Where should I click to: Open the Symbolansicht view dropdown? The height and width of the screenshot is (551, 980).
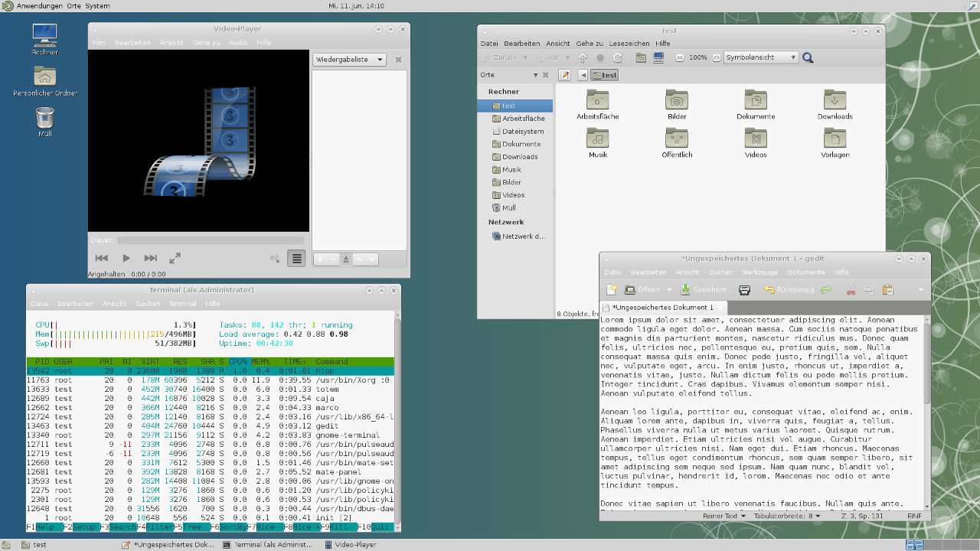(761, 57)
